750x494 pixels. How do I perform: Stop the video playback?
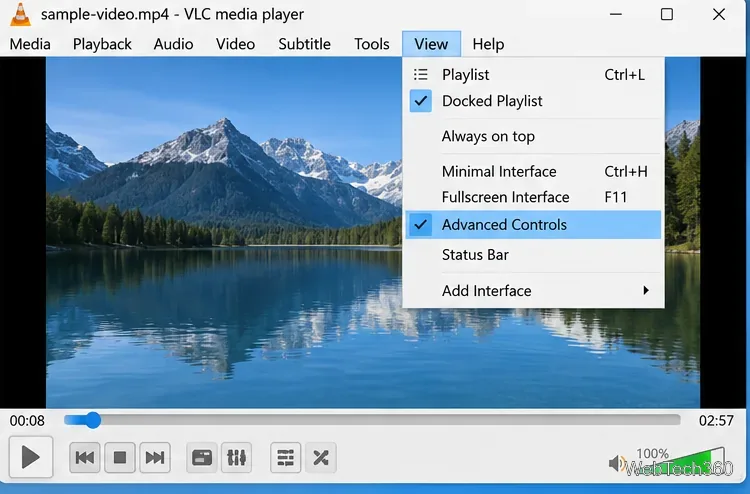pyautogui.click(x=120, y=458)
